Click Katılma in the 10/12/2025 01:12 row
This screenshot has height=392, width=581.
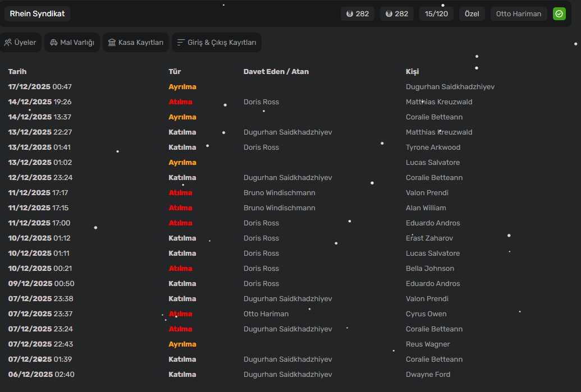coord(182,238)
